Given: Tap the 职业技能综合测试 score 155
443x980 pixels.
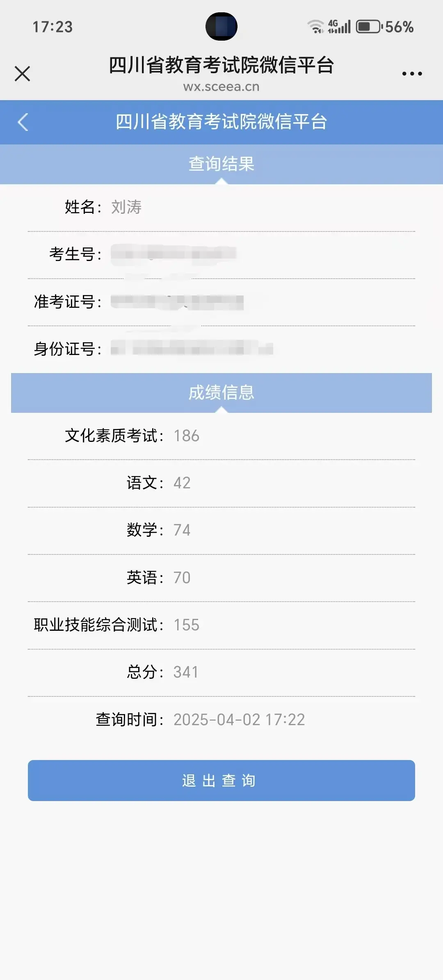Looking at the screenshot, I should click(x=186, y=625).
